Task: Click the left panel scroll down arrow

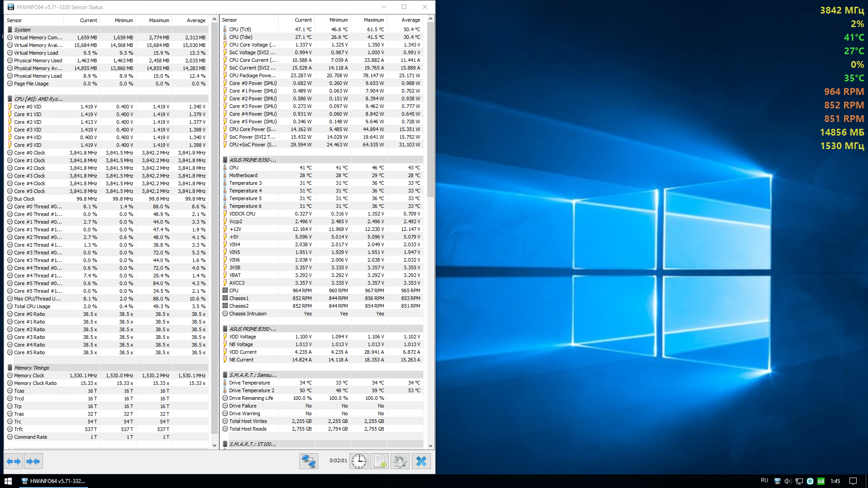Action: click(x=214, y=445)
